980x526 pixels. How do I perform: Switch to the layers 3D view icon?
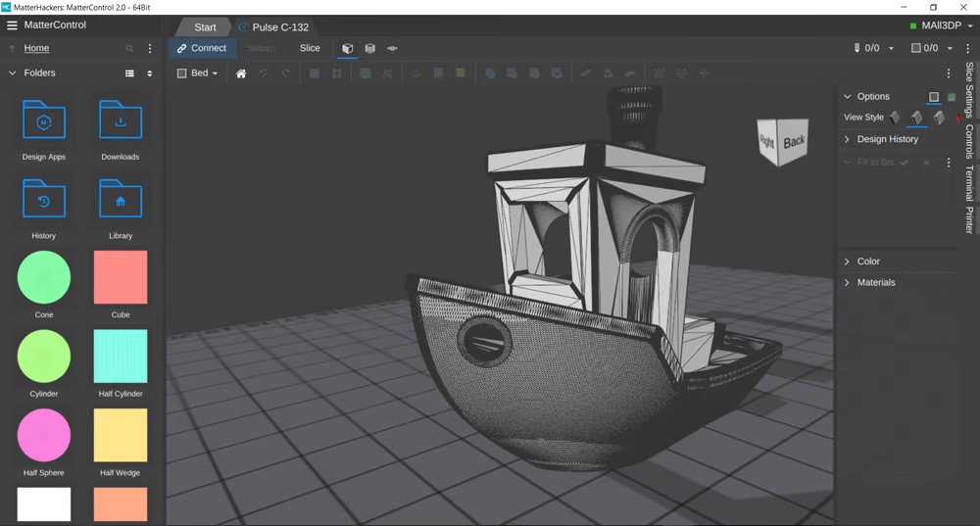(370, 48)
